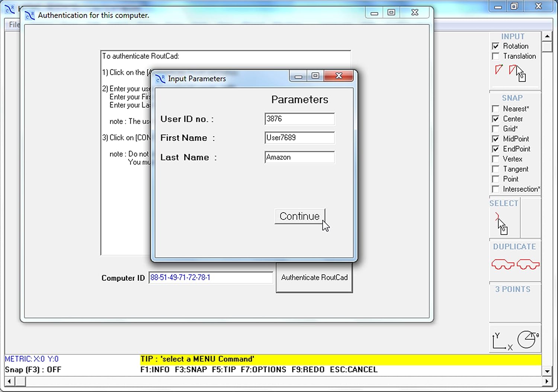The image size is (558, 392).
Task: Close the Input Parameters dialog
Action: 339,76
